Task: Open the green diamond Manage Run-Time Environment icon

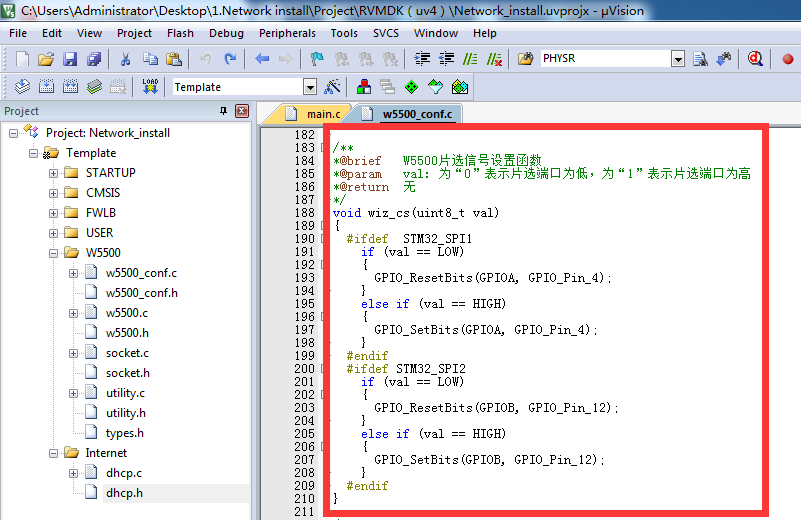Action: point(411,87)
